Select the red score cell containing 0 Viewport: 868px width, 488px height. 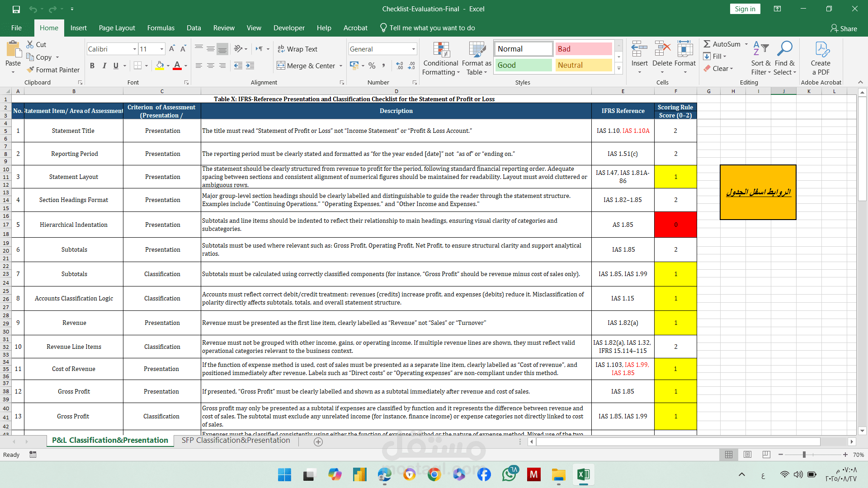point(675,225)
